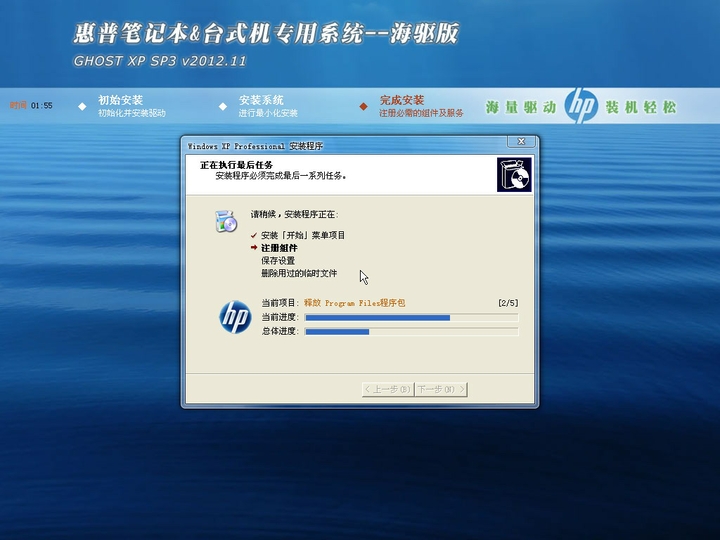
Task: Click the 删除用过的临时文件 task item
Action: pyautogui.click(x=299, y=273)
